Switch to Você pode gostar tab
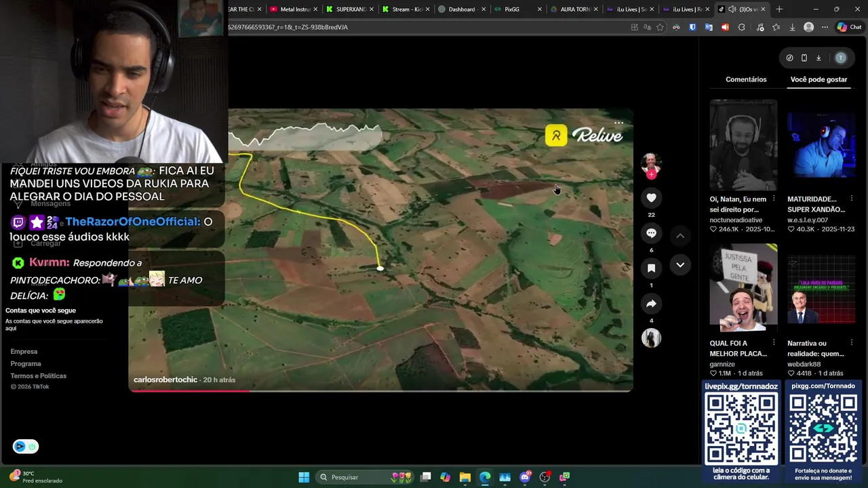This screenshot has width=868, height=488. pos(818,79)
